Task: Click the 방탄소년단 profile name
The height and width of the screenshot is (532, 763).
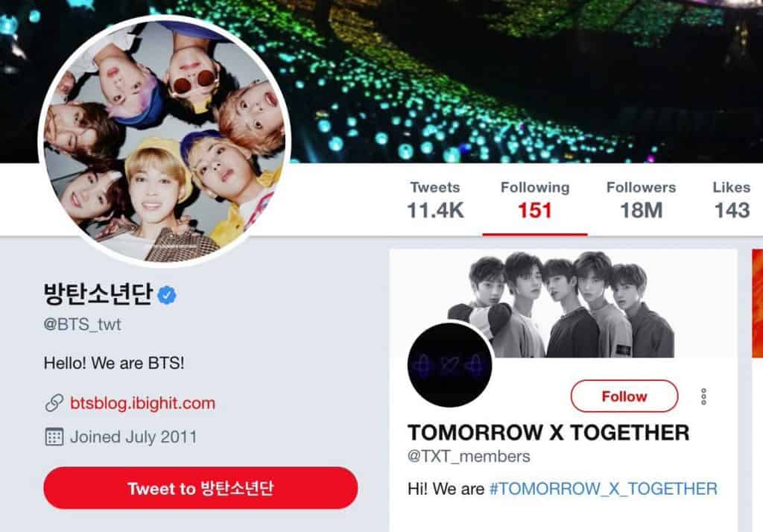Action: 98,294
